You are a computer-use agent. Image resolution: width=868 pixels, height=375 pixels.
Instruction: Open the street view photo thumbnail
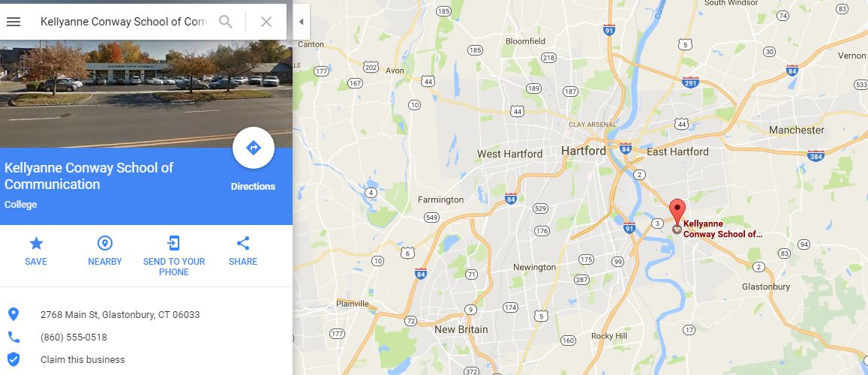pos(146,94)
